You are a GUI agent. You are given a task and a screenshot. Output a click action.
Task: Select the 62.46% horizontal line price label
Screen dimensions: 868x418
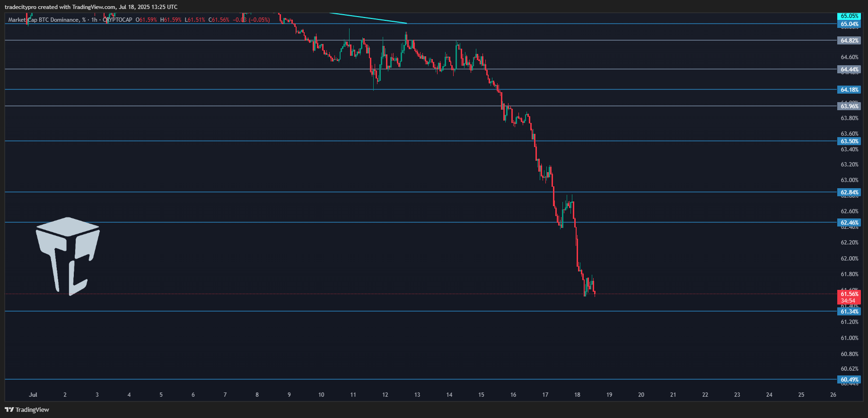tap(849, 223)
